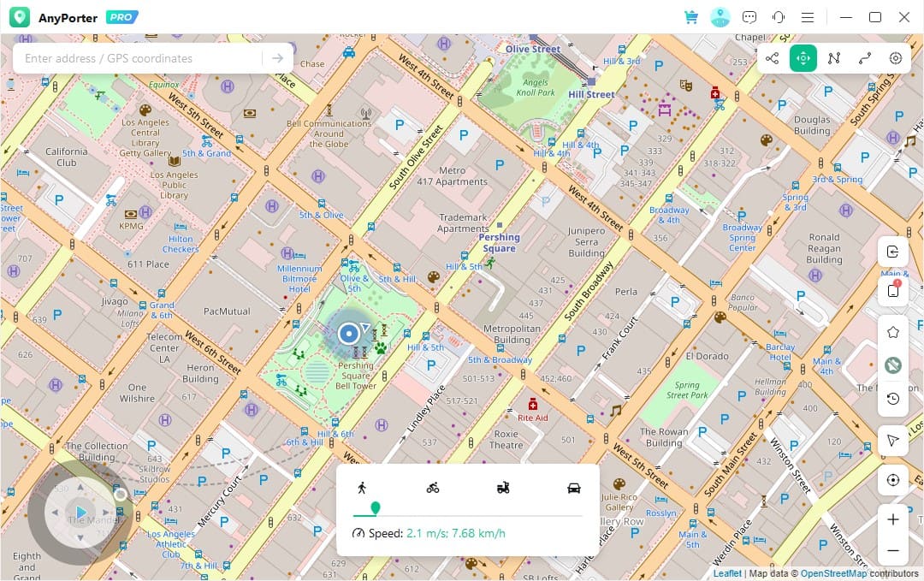Open the shopping cart icon

[x=691, y=17]
